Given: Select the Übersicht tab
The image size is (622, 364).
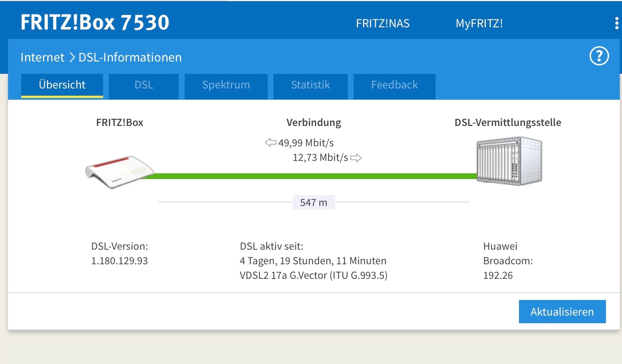Looking at the screenshot, I should click(x=62, y=85).
